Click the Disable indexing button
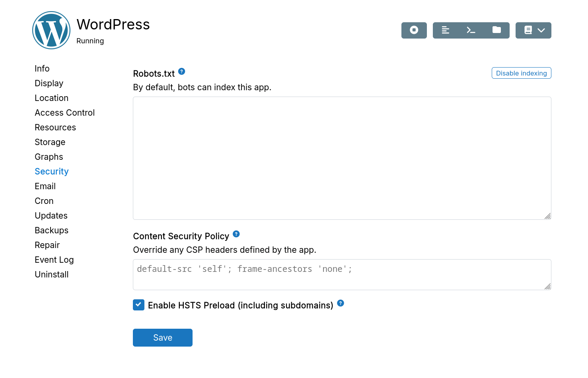 [521, 73]
